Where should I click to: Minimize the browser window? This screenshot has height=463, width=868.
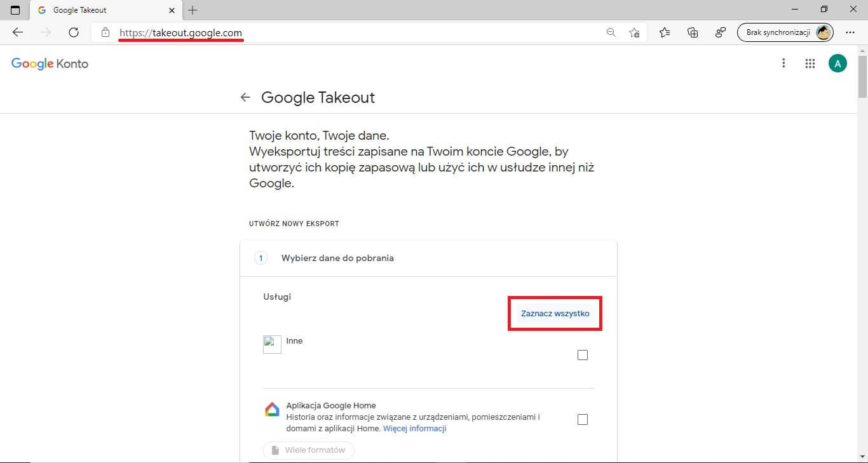click(795, 9)
